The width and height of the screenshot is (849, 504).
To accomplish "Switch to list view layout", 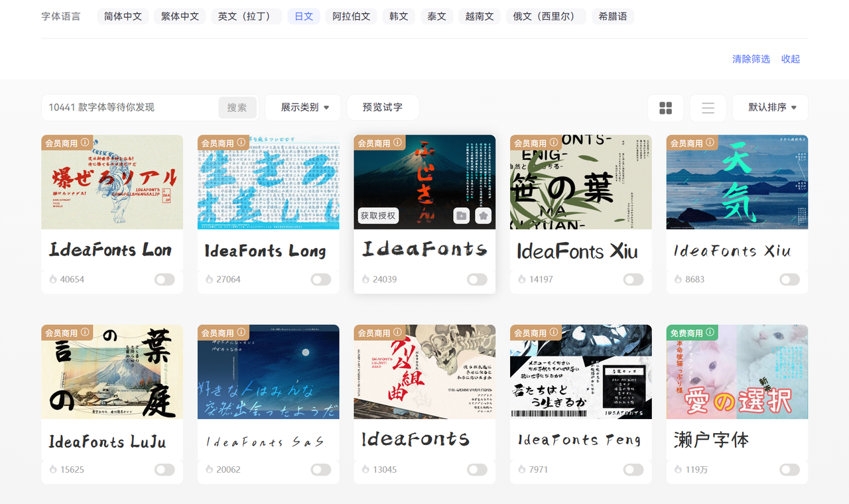I will coord(708,107).
